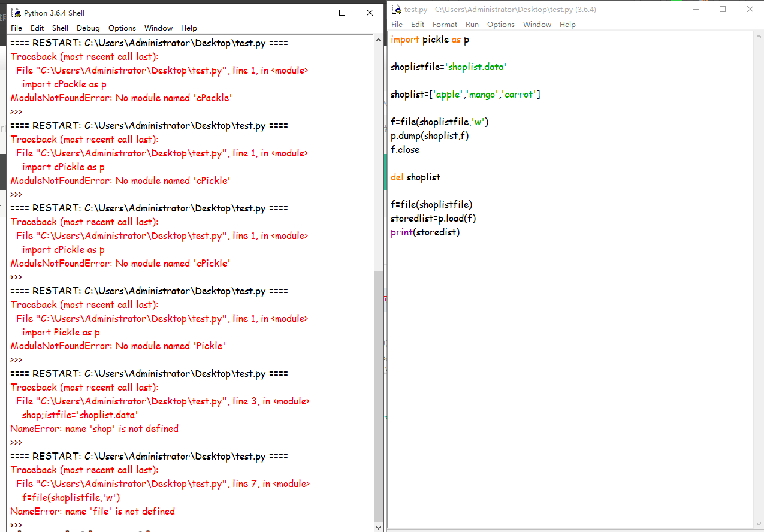The width and height of the screenshot is (764, 532).
Task: Close the Python 3.6.4 Shell window
Action: click(369, 13)
